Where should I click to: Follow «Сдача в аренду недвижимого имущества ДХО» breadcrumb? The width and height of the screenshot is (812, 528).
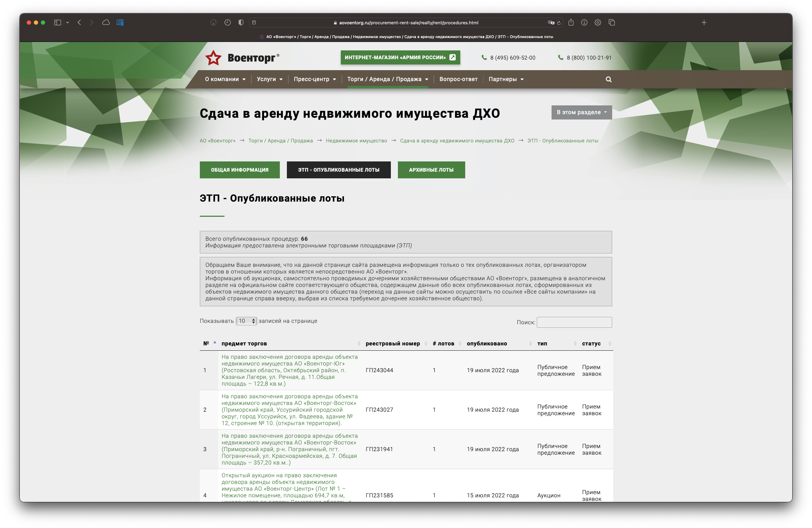[457, 141]
